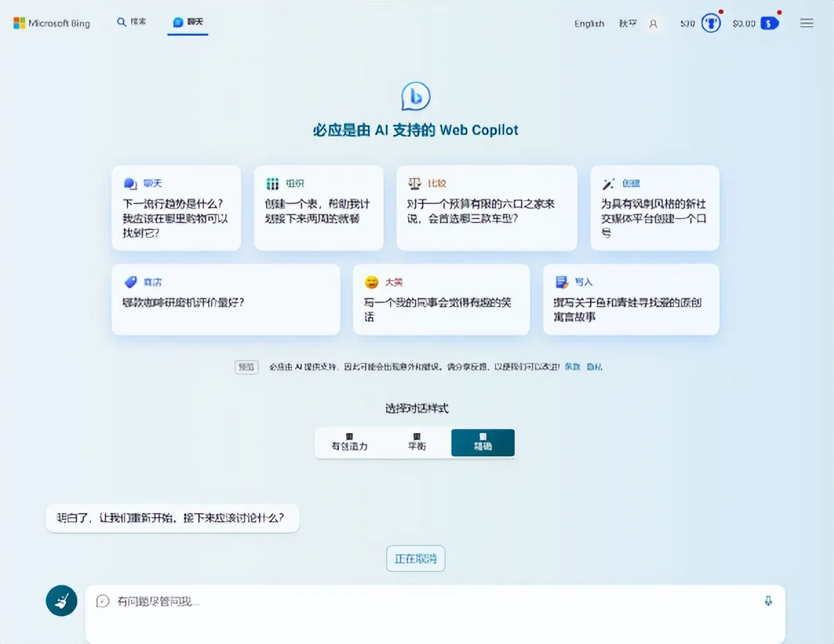Click the balance scale icon on 比较 card
Viewport: 834px width, 644px height.
pos(414,183)
